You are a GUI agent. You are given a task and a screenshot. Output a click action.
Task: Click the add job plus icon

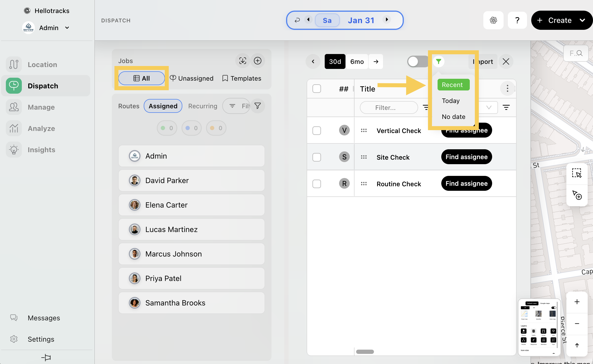pos(257,61)
